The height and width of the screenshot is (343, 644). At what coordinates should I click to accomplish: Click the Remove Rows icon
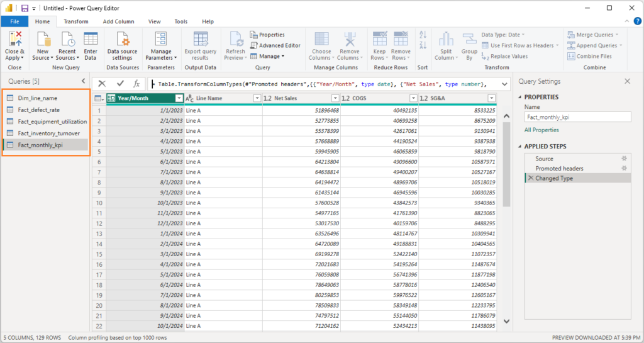click(x=401, y=40)
